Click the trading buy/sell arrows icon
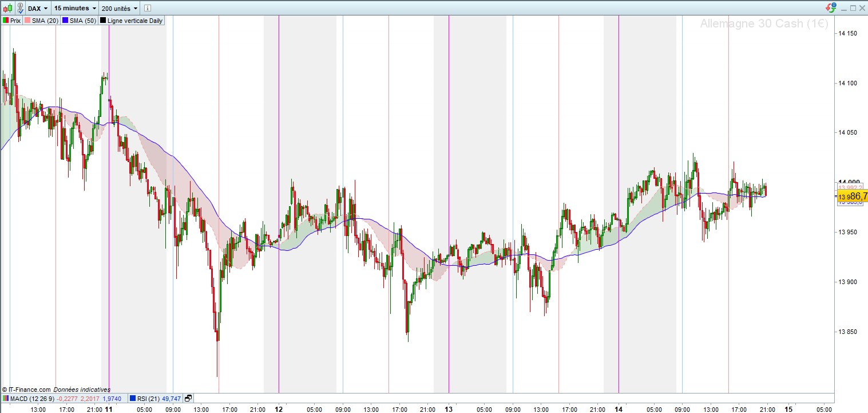Viewport: 868px width, 413px height. click(x=830, y=7)
